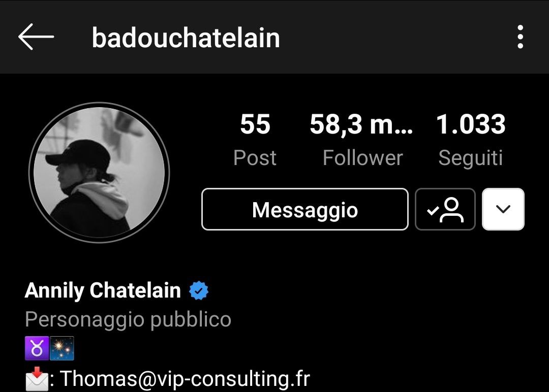The height and width of the screenshot is (392, 549).
Task: Tap the envelope emoji before email
Action: pyautogui.click(x=37, y=379)
